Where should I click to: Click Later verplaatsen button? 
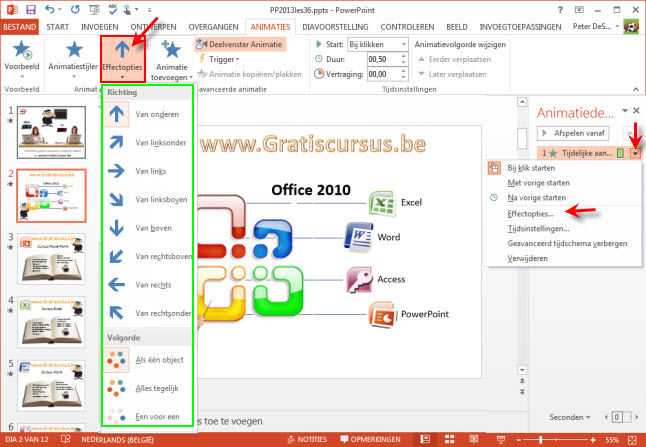[x=452, y=74]
